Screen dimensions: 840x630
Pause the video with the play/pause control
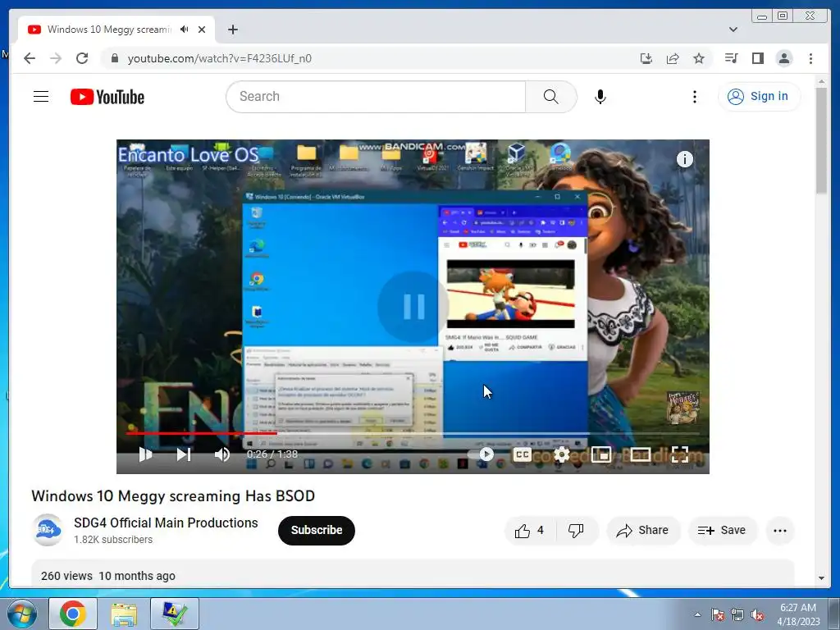pyautogui.click(x=145, y=454)
